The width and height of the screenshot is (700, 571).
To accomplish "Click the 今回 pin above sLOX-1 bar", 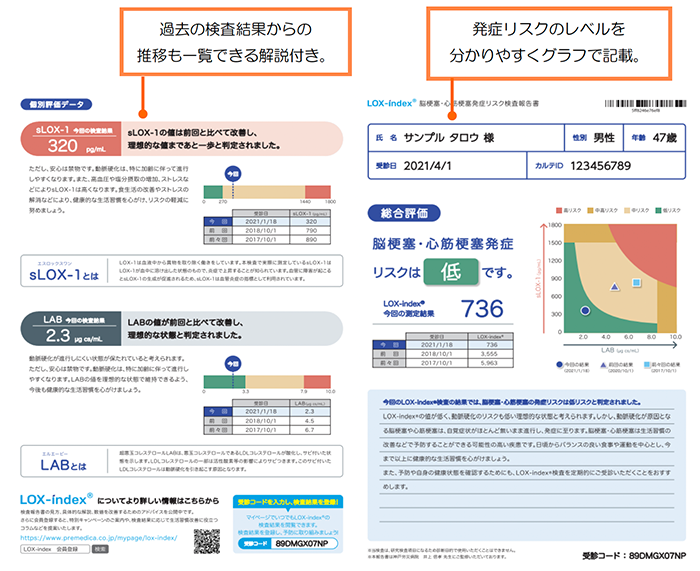I will (233, 174).
